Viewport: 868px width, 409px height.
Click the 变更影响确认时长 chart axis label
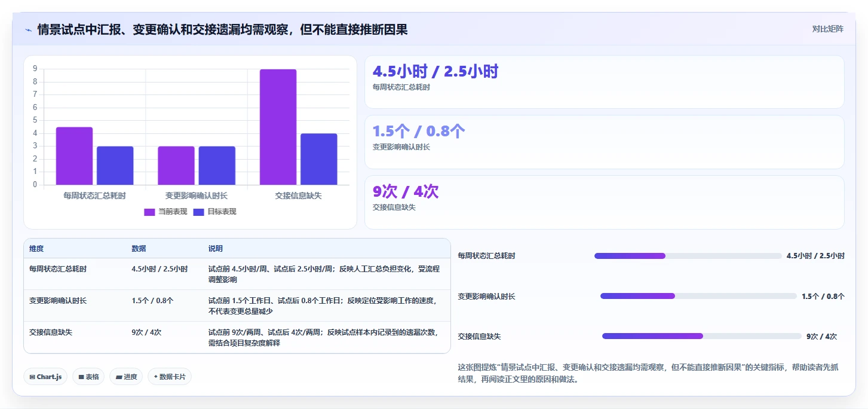(x=197, y=196)
